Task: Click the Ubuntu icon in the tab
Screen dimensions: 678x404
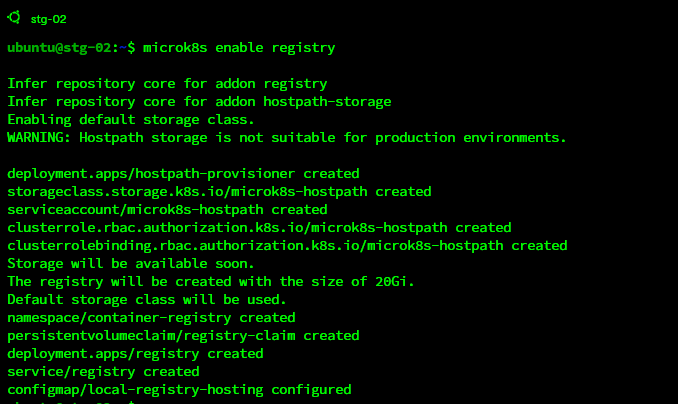Action: coord(15,17)
